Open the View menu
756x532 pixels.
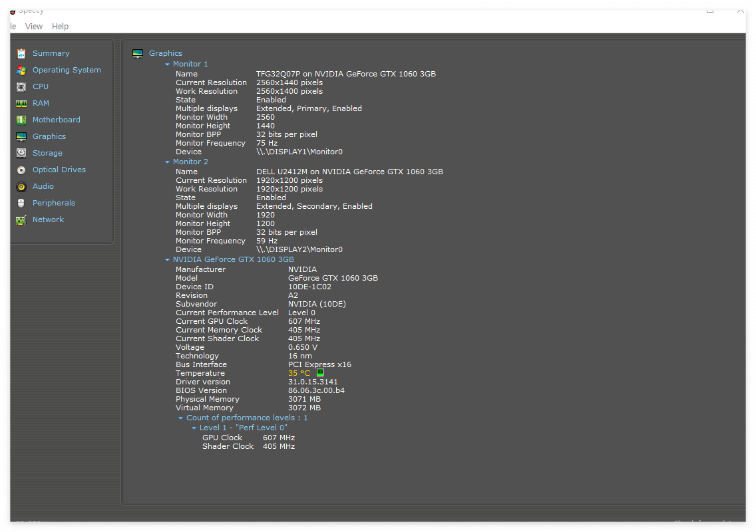coord(34,27)
